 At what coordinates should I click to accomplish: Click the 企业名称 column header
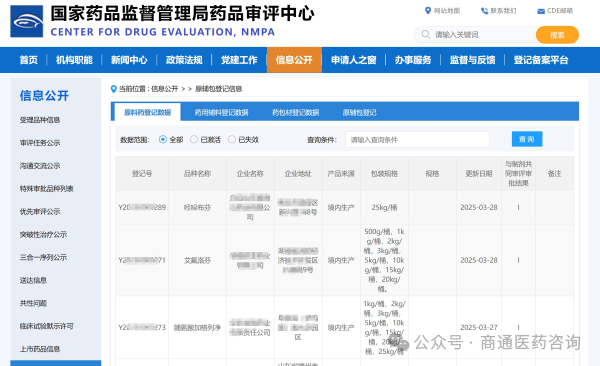click(250, 174)
